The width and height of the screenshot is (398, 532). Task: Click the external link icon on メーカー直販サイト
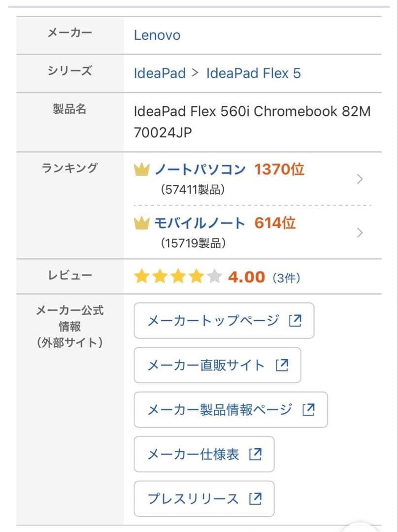(x=282, y=365)
